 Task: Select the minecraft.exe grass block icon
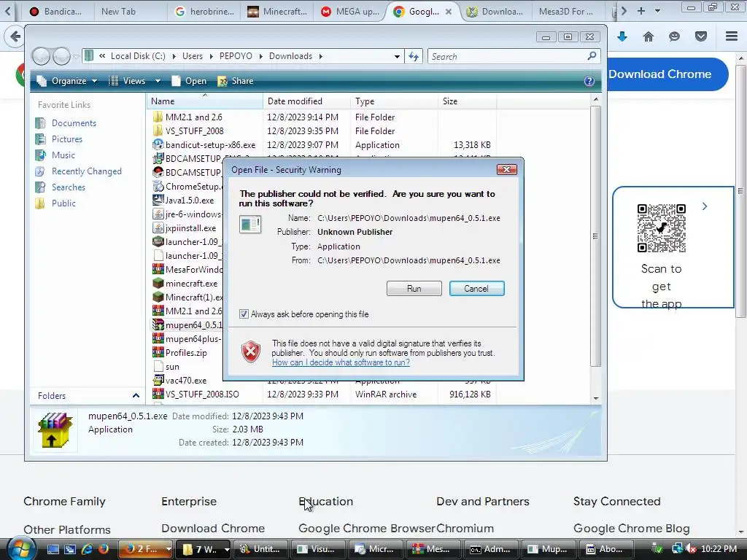point(158,284)
